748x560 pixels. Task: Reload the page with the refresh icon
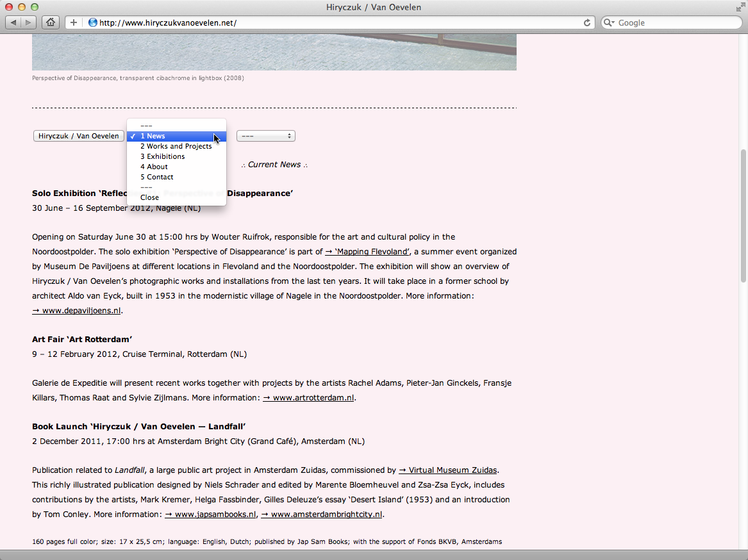click(x=586, y=22)
